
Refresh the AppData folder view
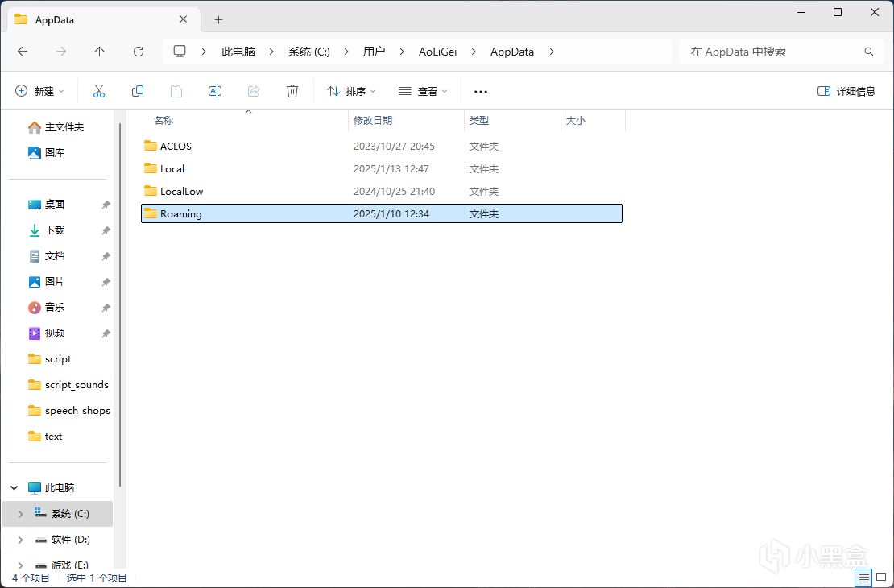139,52
